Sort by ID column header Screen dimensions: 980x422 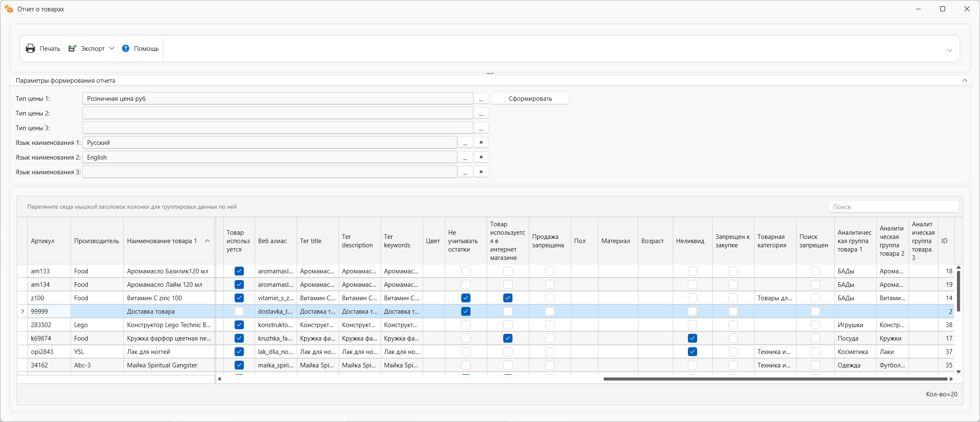coord(946,241)
